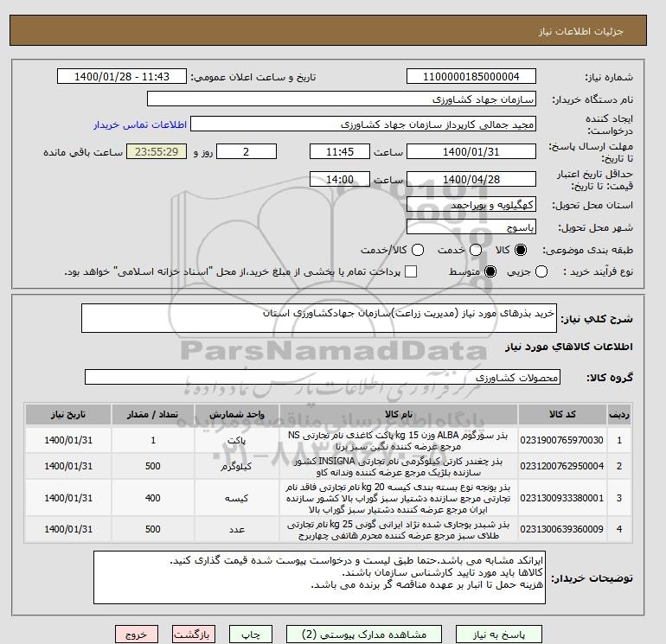Screen dimensions: 666x644
Task: Click the پاسخ به نیاز button
Action: [x=499, y=634]
